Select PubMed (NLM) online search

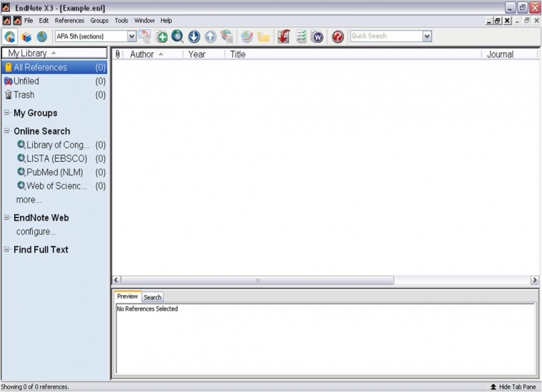(54, 172)
